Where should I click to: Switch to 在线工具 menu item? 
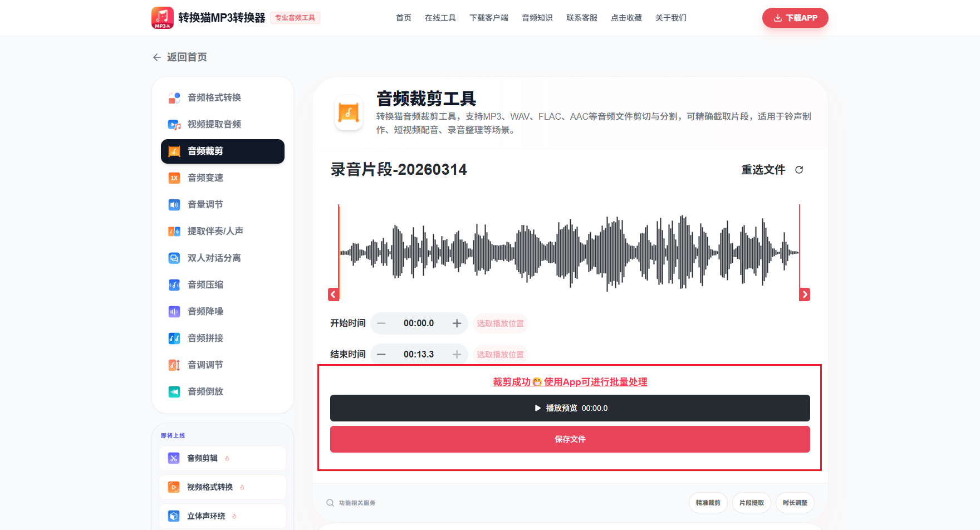point(440,17)
